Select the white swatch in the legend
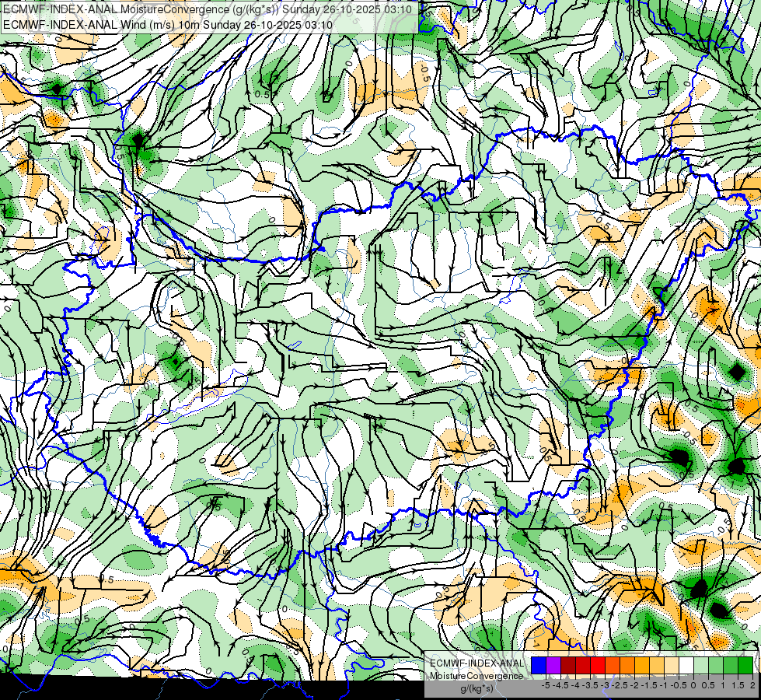This screenshot has height=700, width=761. click(686, 665)
